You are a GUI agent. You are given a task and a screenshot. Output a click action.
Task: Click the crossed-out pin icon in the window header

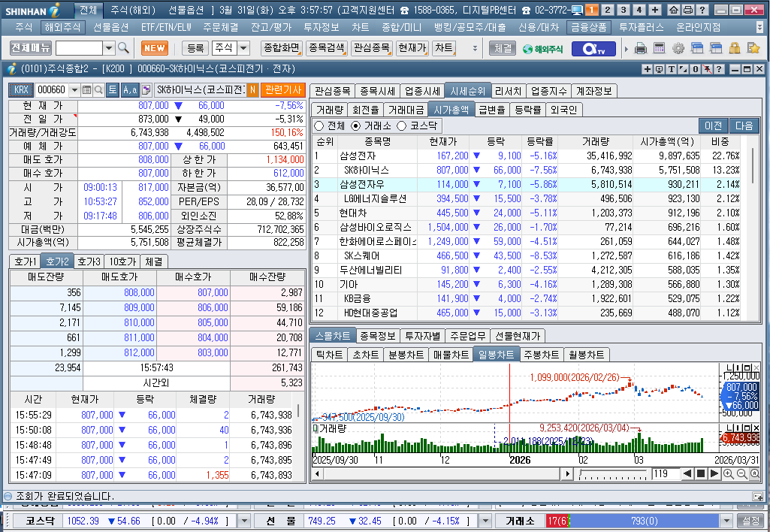(707, 69)
